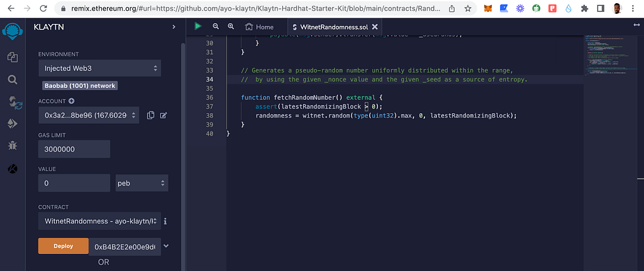Open the Klaytn plugin sidebar icon
Viewport: 644px width, 271px height.
pyautogui.click(x=13, y=169)
